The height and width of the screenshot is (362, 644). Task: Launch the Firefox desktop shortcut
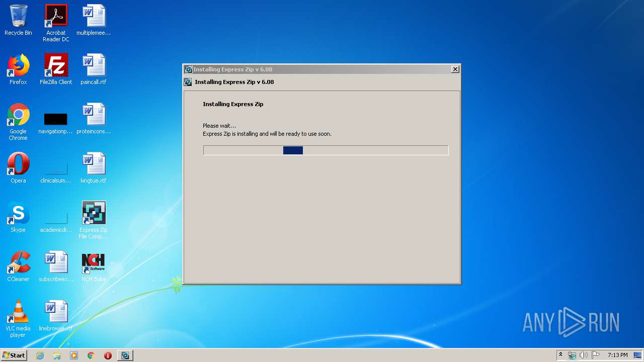point(18,69)
